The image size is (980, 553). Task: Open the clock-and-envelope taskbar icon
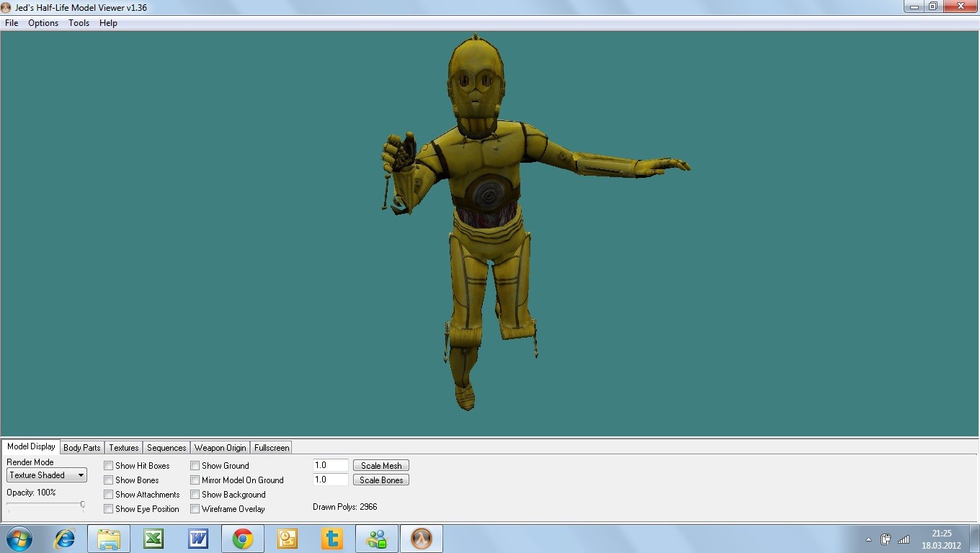pyautogui.click(x=288, y=539)
